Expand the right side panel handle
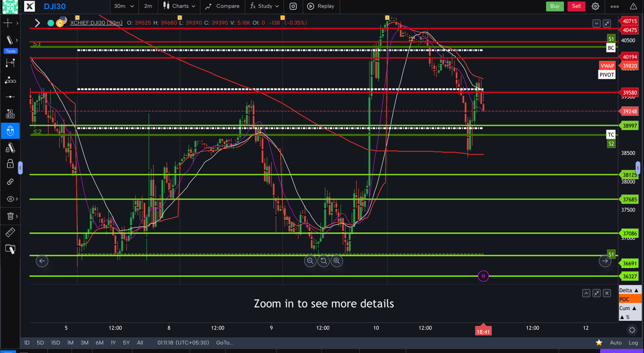 tap(638, 168)
